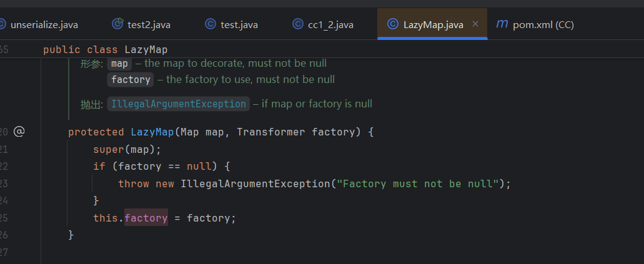644x264 pixels.
Task: Go to the cc1_2.java tab
Action: [x=330, y=25]
